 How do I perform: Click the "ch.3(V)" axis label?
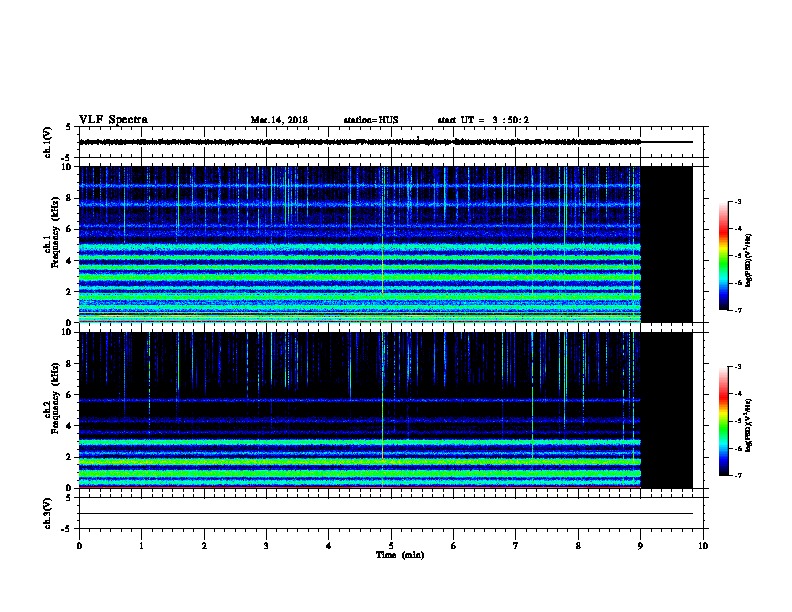pyautogui.click(x=47, y=513)
